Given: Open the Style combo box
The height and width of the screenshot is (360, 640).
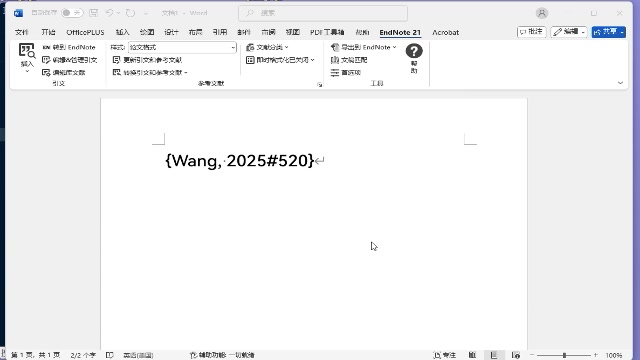Looking at the screenshot, I should [182, 47].
